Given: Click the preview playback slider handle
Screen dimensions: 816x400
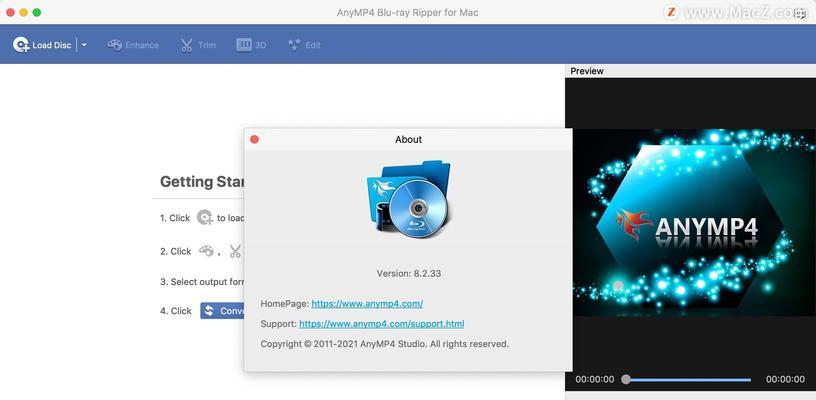Looking at the screenshot, I should pyautogui.click(x=626, y=380).
